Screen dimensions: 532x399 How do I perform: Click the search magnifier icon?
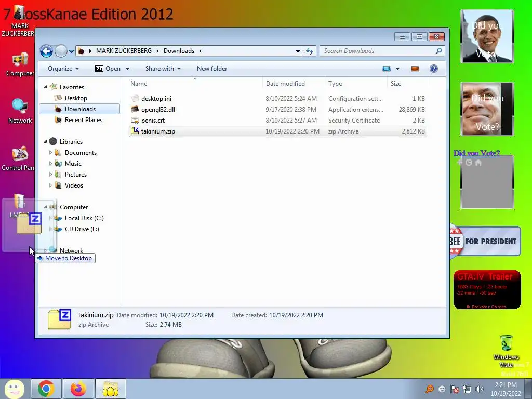click(438, 51)
